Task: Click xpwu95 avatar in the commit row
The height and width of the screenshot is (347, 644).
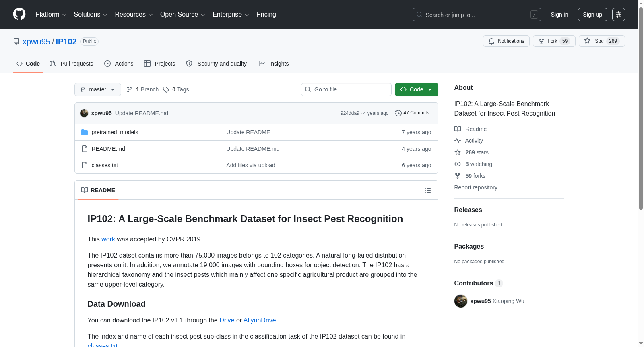Action: (84, 113)
